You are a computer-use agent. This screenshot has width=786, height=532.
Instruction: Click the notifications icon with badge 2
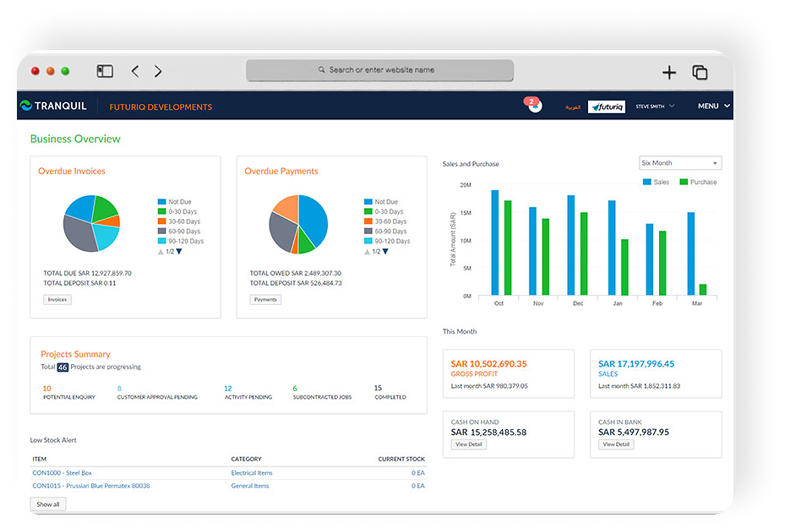pos(535,106)
